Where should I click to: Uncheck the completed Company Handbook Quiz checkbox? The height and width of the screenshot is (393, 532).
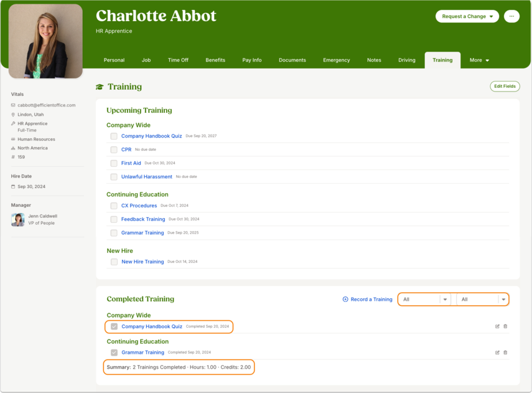tap(114, 326)
